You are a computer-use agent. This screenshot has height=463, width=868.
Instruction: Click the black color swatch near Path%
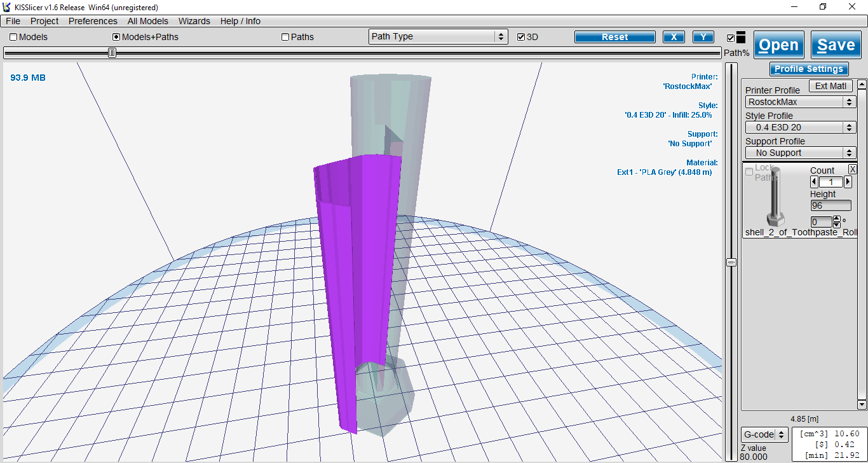click(x=741, y=38)
